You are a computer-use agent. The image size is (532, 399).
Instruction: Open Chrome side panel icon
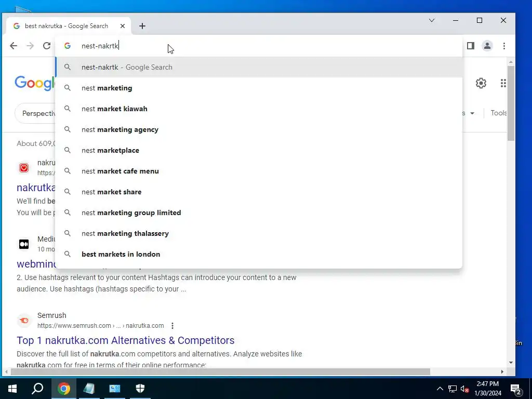(470, 46)
